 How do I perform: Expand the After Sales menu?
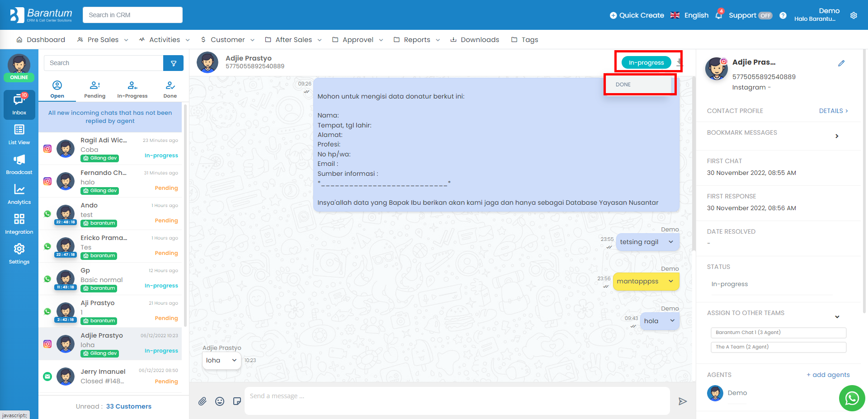[293, 40]
